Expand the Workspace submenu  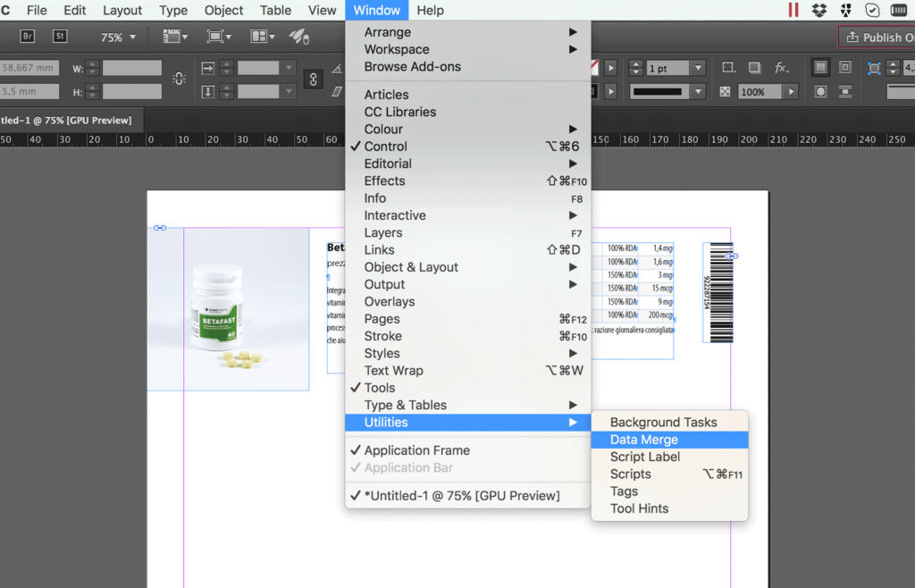point(467,49)
